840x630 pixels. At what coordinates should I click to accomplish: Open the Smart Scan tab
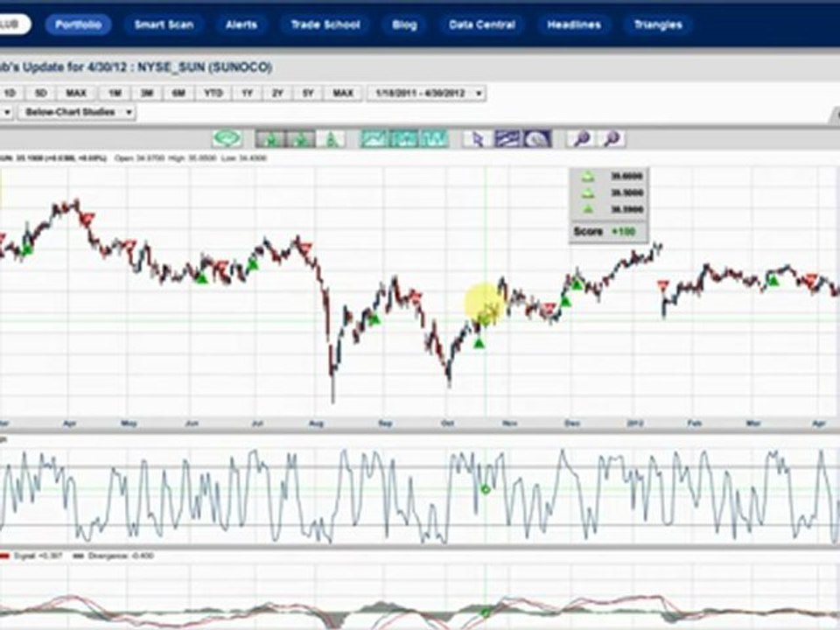coord(164,24)
